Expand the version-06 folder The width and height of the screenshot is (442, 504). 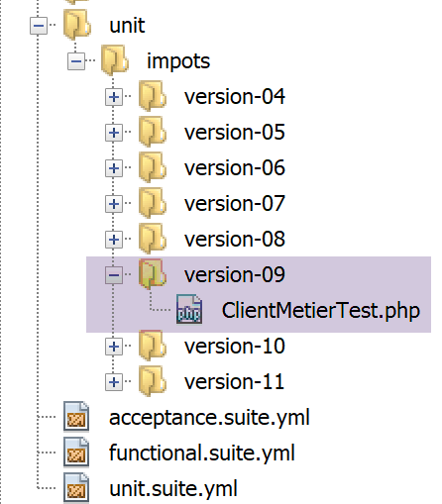tap(114, 168)
